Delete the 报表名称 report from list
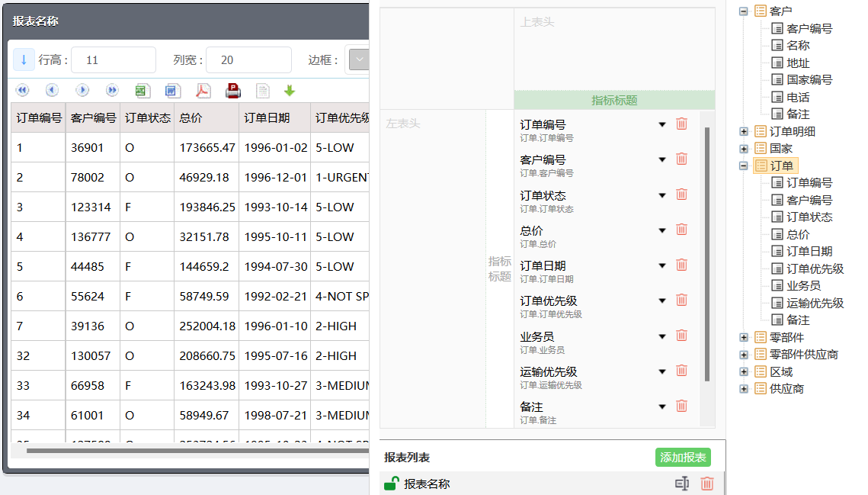 point(707,484)
